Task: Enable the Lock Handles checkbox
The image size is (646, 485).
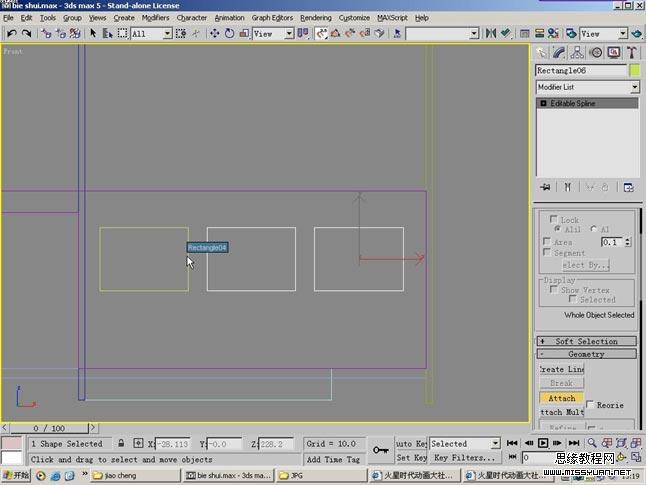Action: point(553,219)
